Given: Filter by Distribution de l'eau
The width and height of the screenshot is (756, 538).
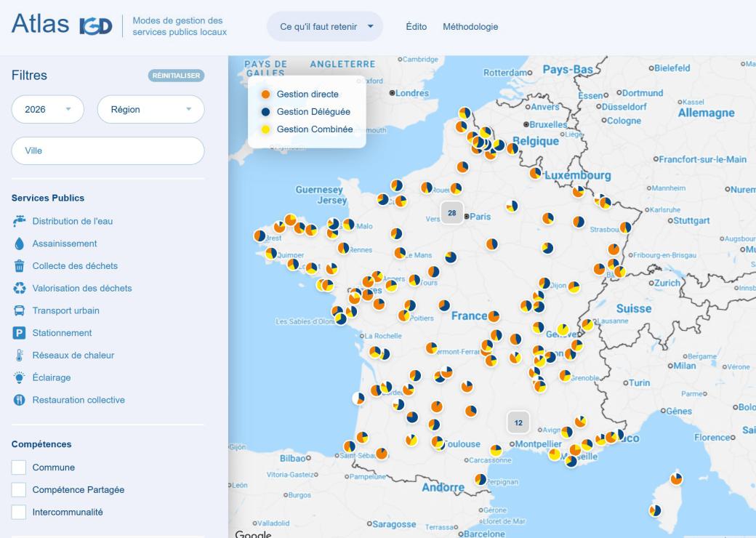Looking at the screenshot, I should pyautogui.click(x=72, y=221).
